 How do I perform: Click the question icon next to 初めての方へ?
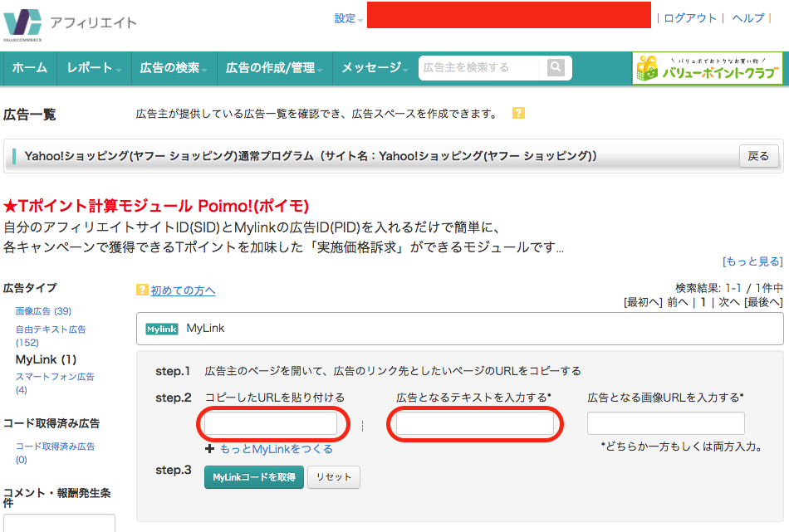[142, 290]
